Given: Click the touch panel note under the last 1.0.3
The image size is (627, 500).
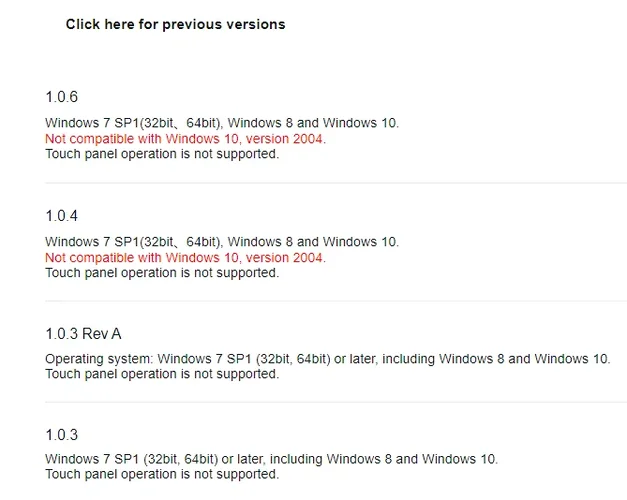Looking at the screenshot, I should (x=162, y=474).
